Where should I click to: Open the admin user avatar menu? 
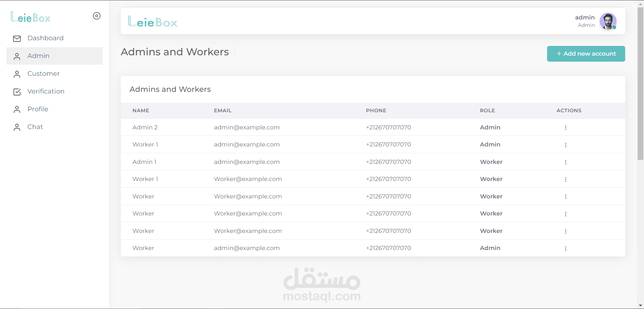click(x=608, y=21)
